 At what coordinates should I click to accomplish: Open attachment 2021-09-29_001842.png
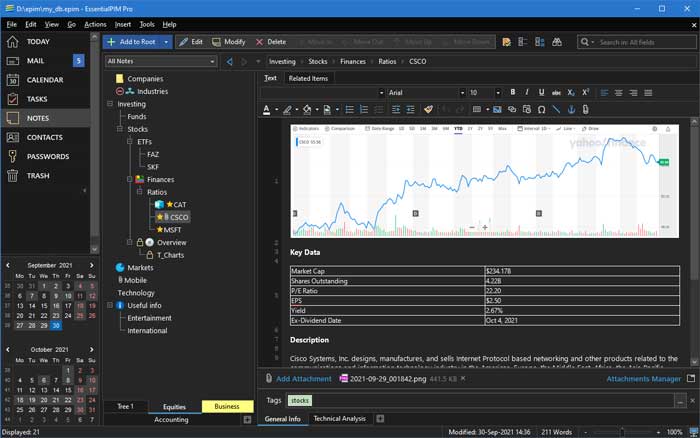coord(388,379)
